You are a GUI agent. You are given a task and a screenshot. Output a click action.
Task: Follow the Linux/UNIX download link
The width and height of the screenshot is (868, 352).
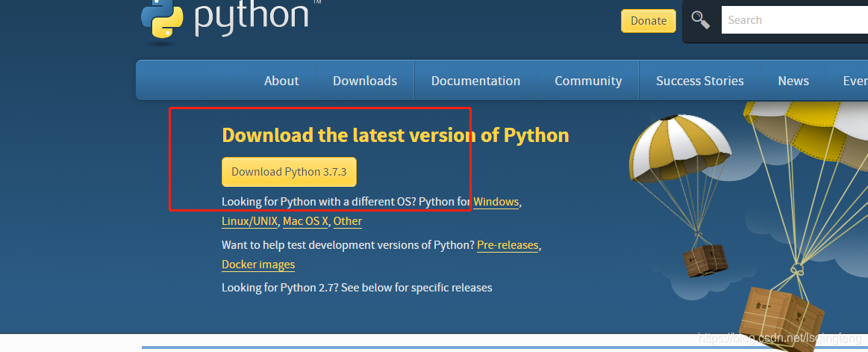click(x=250, y=221)
